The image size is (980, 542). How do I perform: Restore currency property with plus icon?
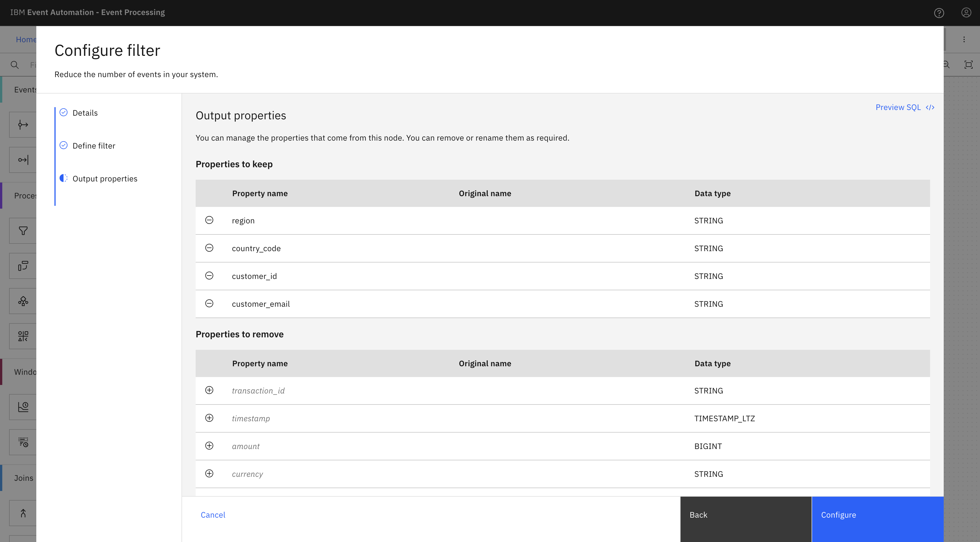coord(209,473)
